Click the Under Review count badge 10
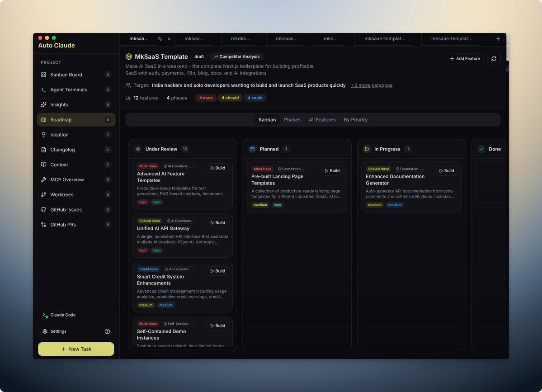The image size is (542, 392). pyautogui.click(x=185, y=149)
